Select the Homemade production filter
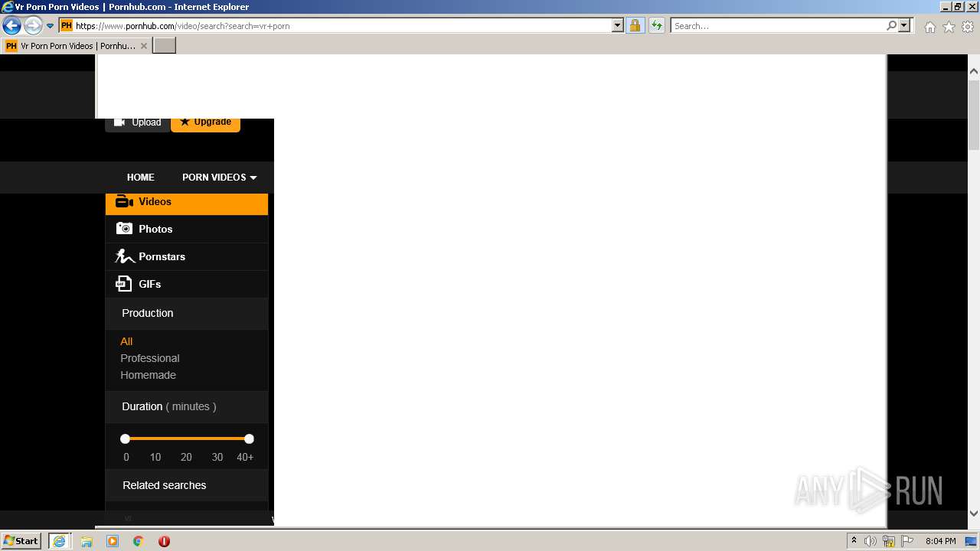The height and width of the screenshot is (551, 980). (x=149, y=375)
